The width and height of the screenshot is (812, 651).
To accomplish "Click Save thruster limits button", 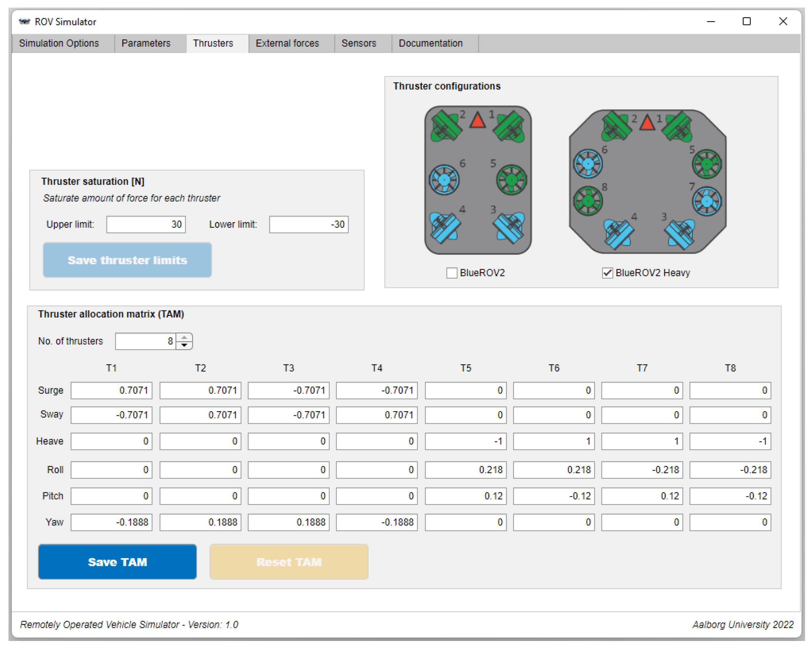I will (x=127, y=260).
